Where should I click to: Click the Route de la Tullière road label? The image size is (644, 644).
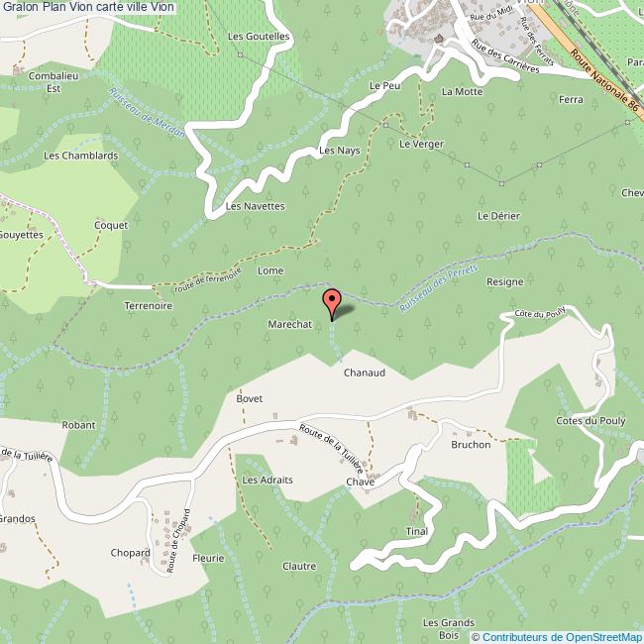(x=331, y=449)
